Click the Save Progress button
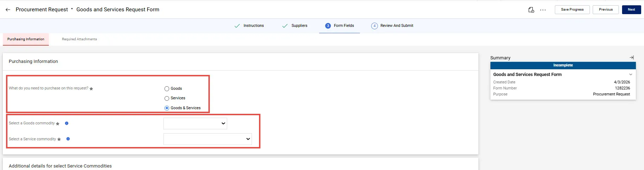The height and width of the screenshot is (170, 644). (572, 10)
